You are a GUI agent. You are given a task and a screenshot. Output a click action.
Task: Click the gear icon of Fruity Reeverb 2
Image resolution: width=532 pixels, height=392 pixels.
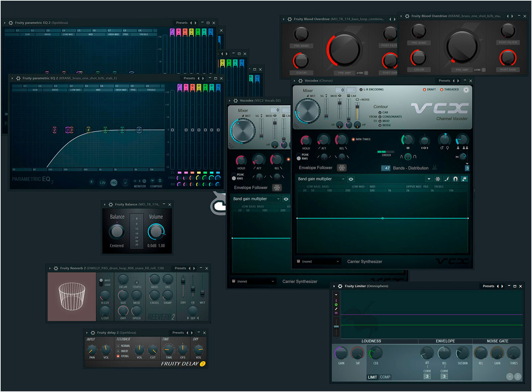pyautogui.click(x=56, y=268)
